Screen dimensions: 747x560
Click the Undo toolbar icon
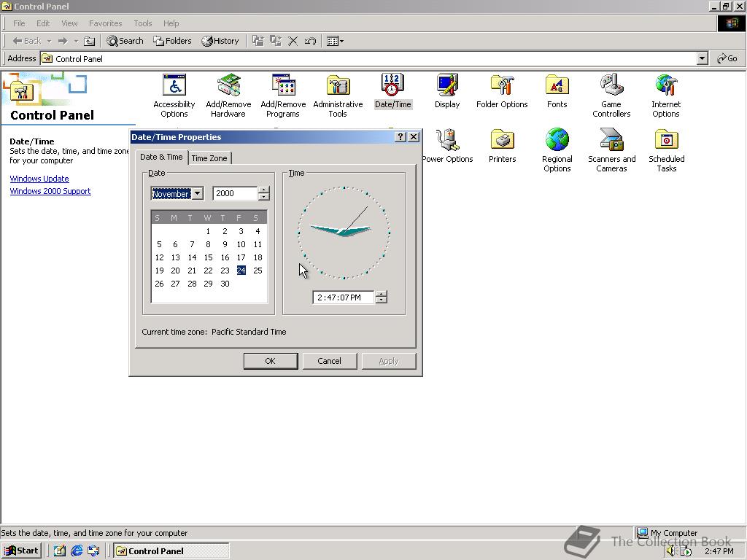(x=310, y=41)
